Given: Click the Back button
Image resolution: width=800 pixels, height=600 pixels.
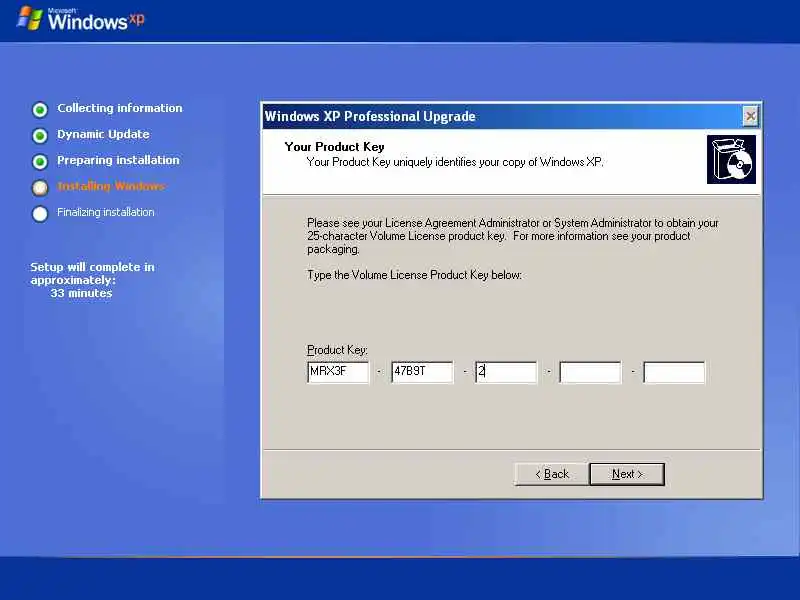Looking at the screenshot, I should [x=552, y=474].
